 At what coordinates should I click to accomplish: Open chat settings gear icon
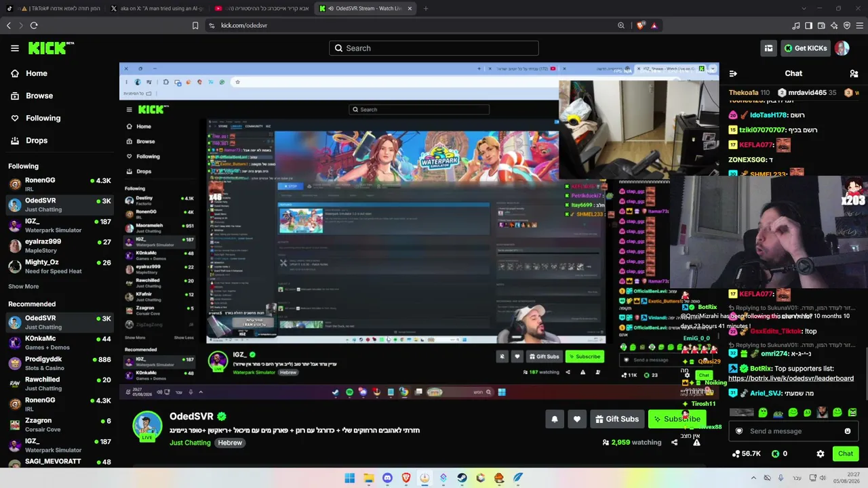tap(821, 453)
